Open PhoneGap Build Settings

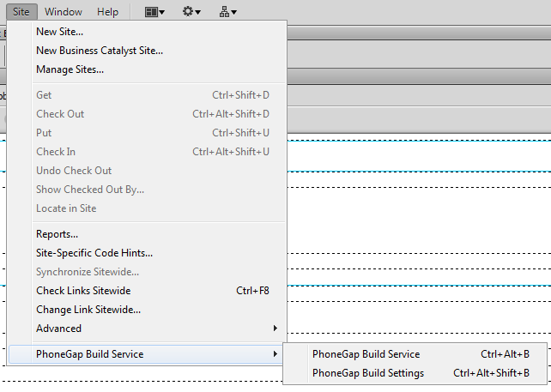pos(368,373)
